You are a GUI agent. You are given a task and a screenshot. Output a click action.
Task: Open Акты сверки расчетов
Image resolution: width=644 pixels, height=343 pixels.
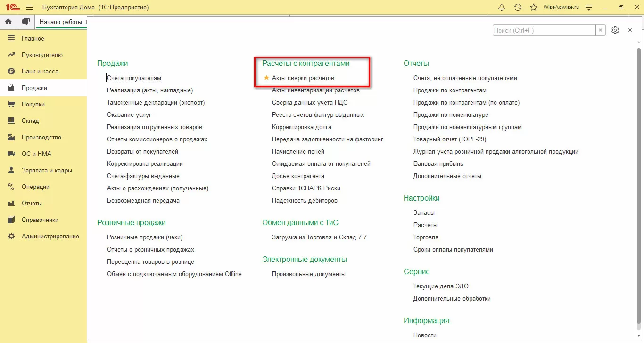(x=303, y=78)
